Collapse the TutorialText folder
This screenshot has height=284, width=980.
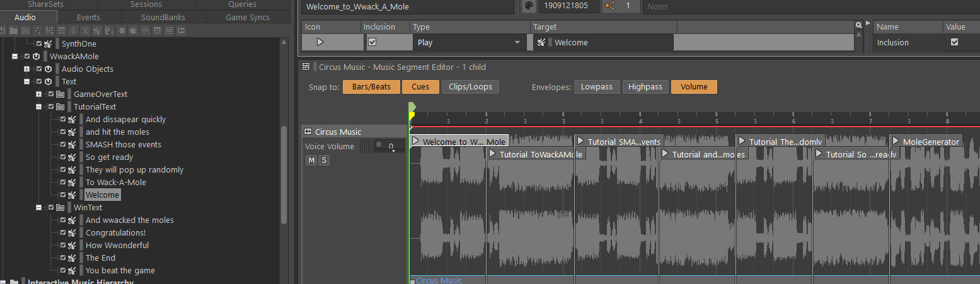[x=39, y=107]
